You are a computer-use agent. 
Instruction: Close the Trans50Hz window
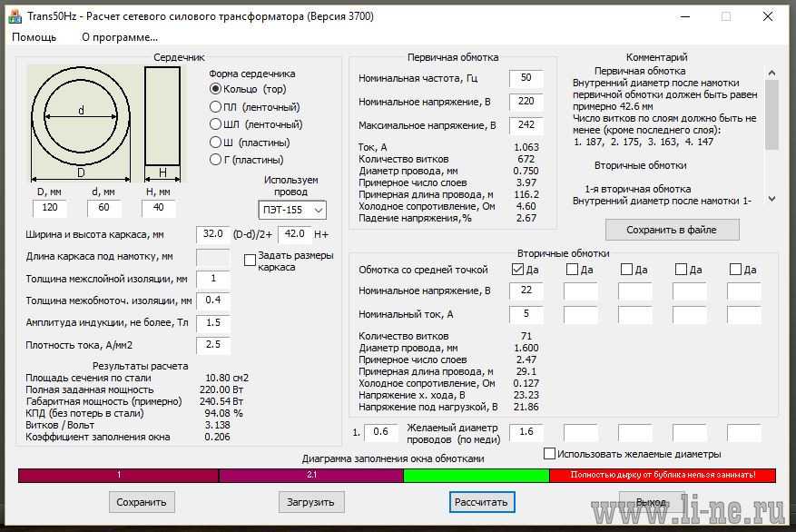768,16
